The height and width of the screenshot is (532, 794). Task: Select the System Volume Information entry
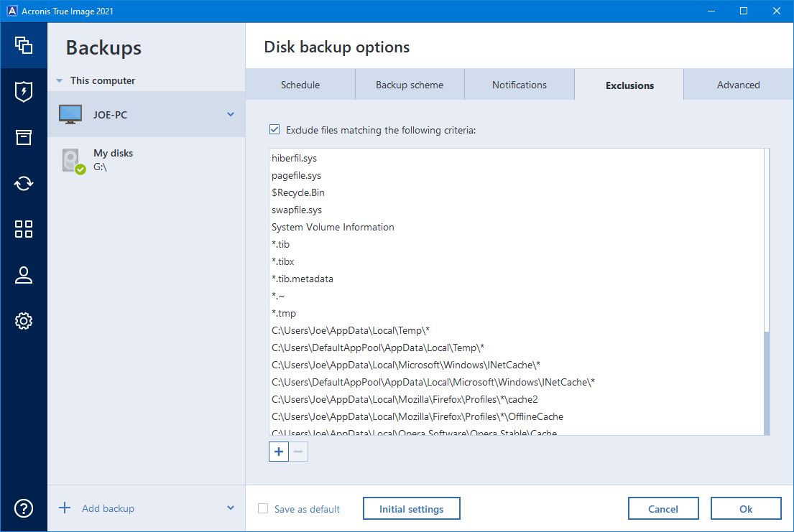click(x=517, y=227)
